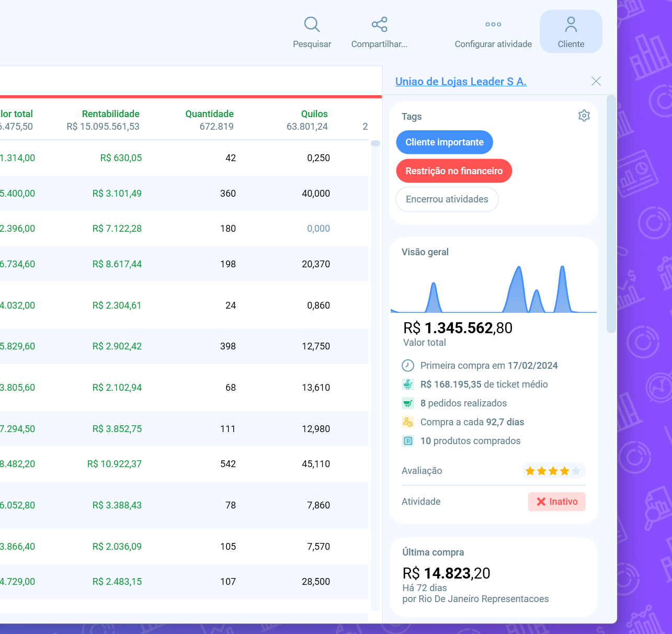The image size is (672, 634).
Task: Click the Inativo activity status badge
Action: (x=556, y=502)
